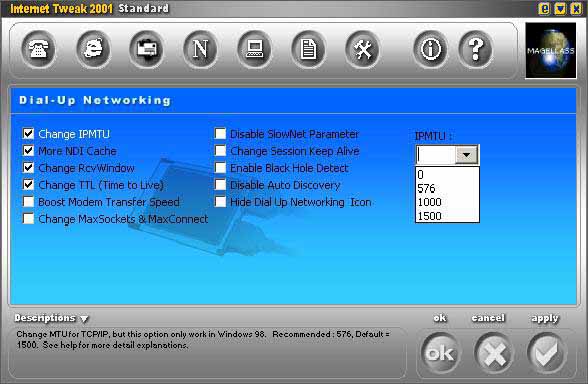Uncheck More NDI Cache

click(x=28, y=151)
